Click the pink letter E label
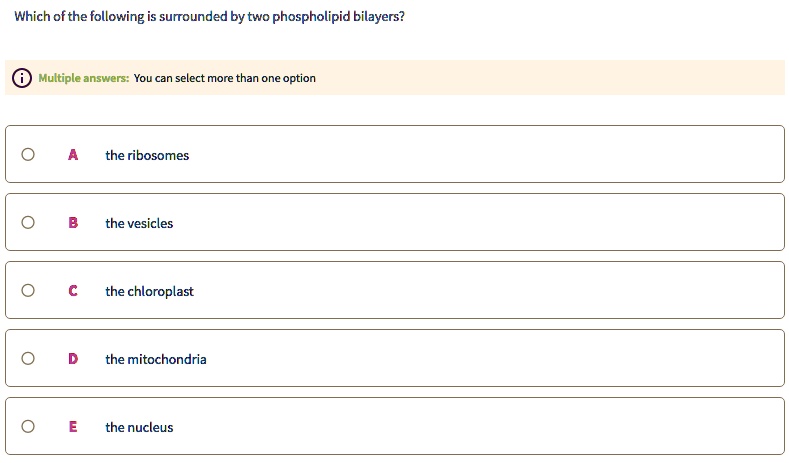Viewport: 789px width, 463px height. coord(73,427)
